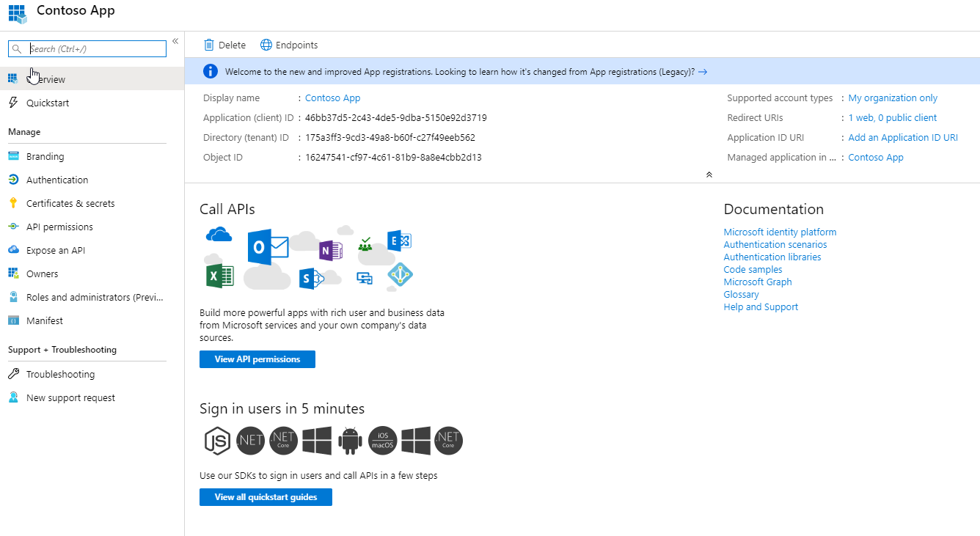Click the Endpoints globe icon
Viewport: 980px width, 536px height.
click(x=266, y=45)
